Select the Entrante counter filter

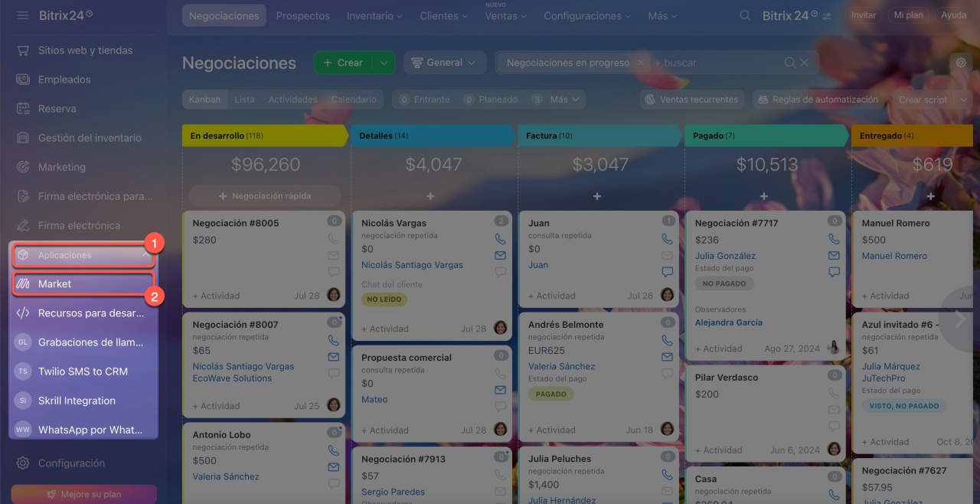pos(423,100)
